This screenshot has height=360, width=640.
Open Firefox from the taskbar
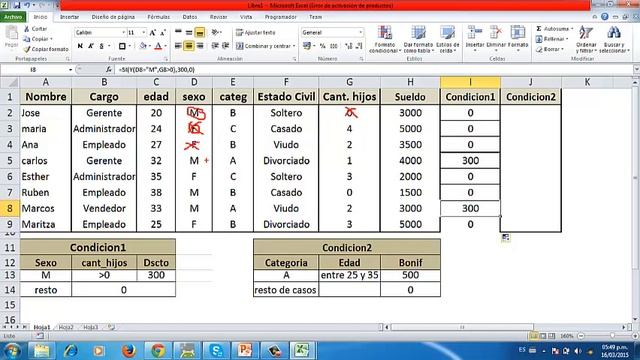(129, 350)
